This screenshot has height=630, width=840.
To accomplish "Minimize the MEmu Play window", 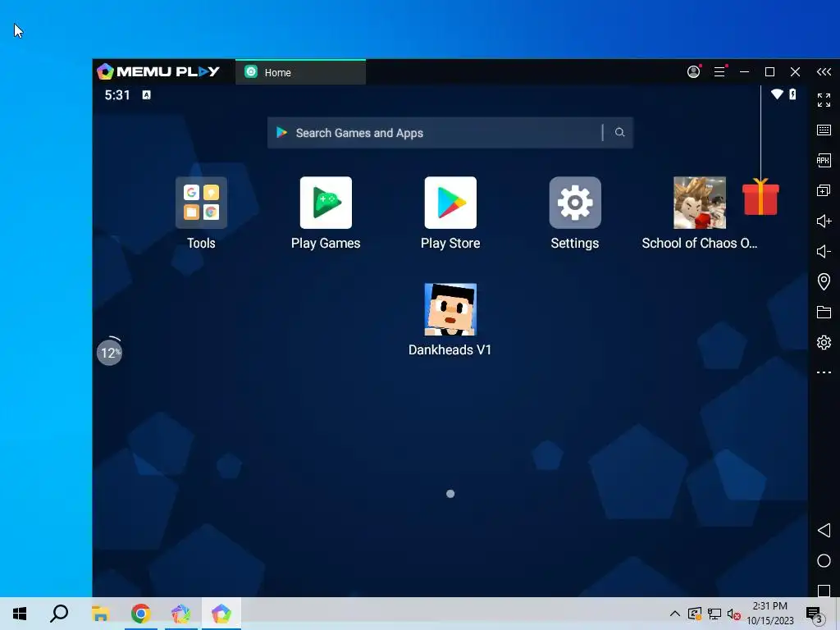I will [x=744, y=72].
